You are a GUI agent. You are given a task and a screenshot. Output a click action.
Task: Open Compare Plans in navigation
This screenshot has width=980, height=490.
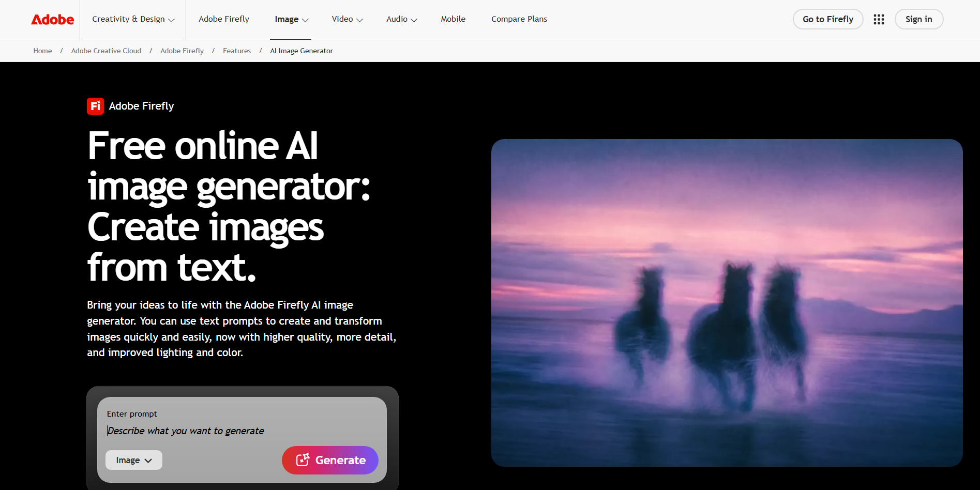(x=519, y=19)
